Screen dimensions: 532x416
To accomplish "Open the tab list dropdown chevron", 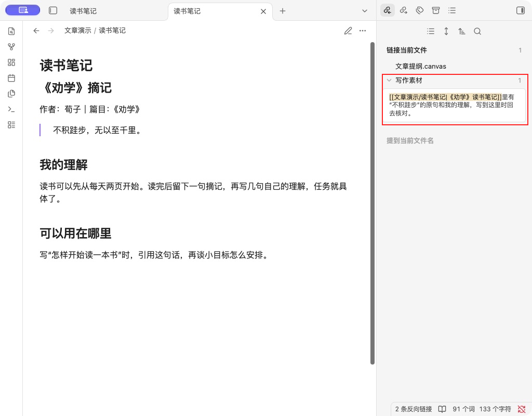I will [x=365, y=11].
